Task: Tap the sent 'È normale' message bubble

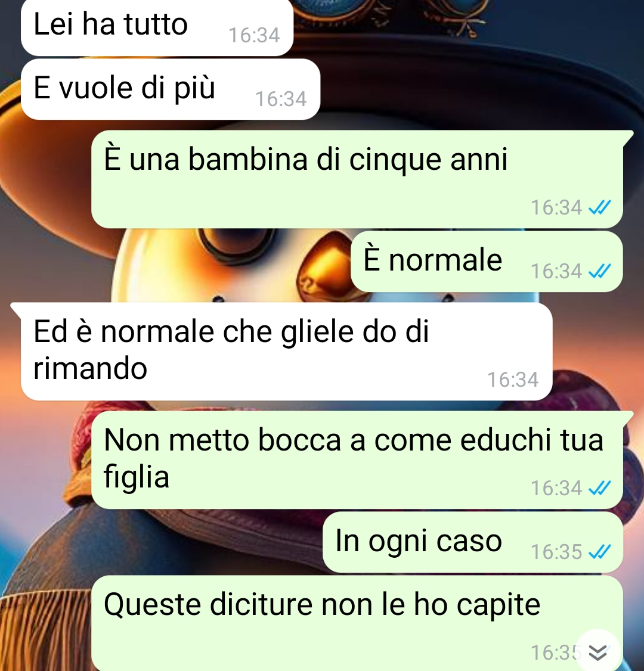Action: [x=487, y=262]
